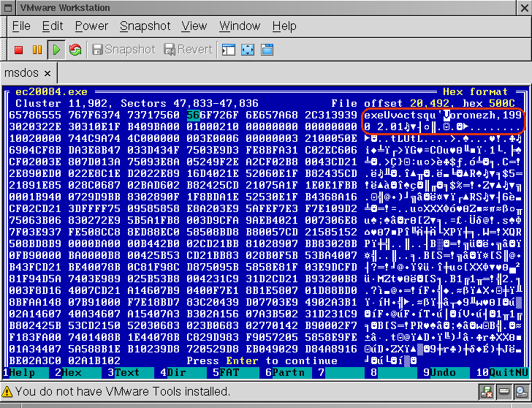
Task: Start the VM with the green play icon
Action: click(x=56, y=50)
